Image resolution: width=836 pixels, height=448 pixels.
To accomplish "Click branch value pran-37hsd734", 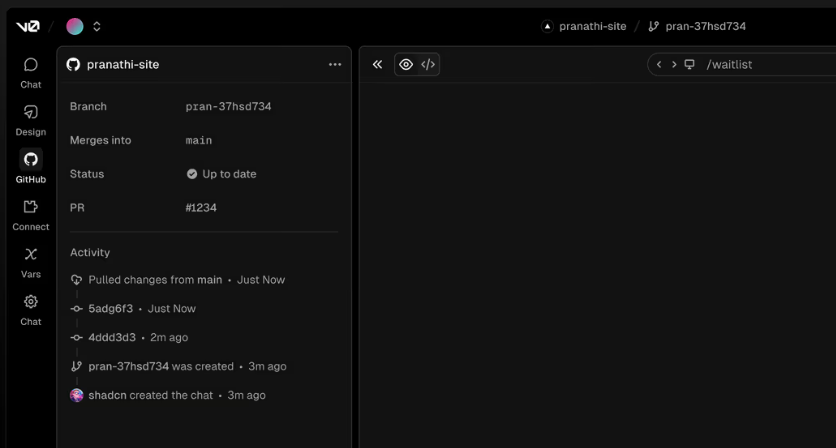I will click(228, 107).
